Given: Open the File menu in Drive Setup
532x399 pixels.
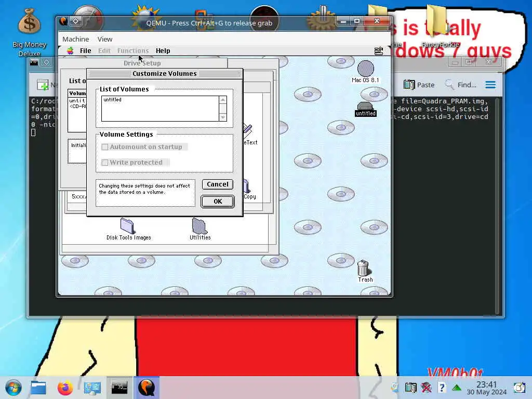Looking at the screenshot, I should 85,51.
